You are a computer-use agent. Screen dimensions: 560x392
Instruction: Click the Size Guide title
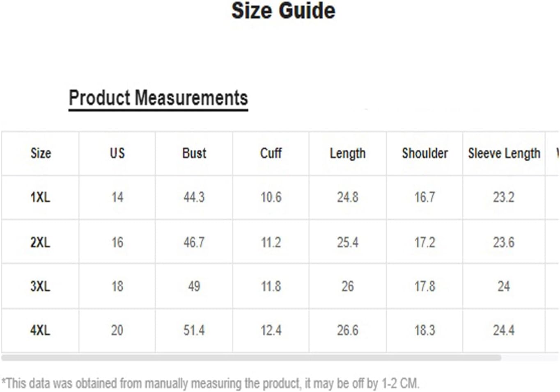(x=283, y=11)
